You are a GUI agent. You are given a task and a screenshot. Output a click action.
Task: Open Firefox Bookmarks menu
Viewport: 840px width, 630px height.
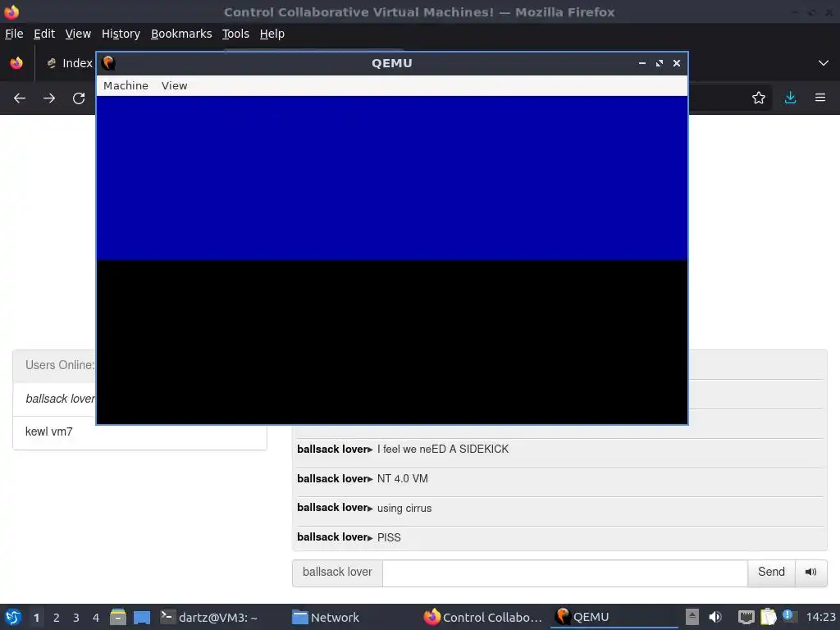[181, 34]
